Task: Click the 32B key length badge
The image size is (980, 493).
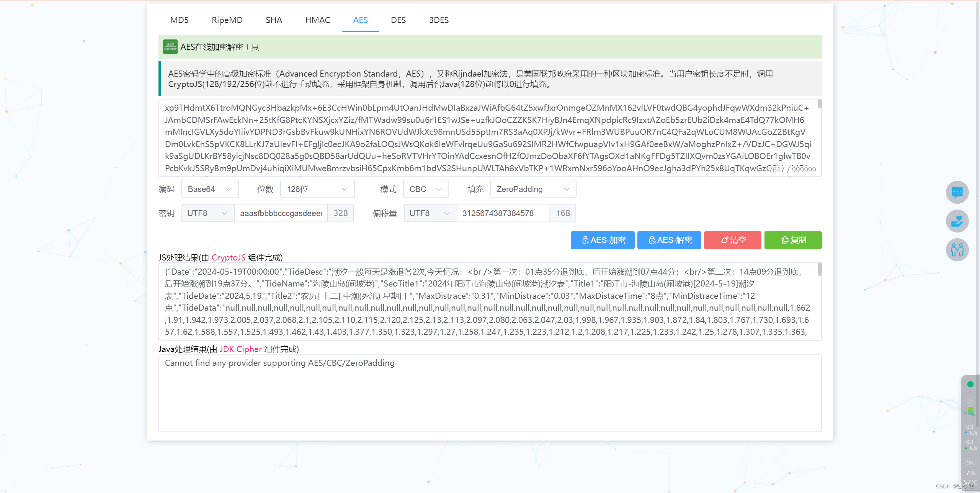Action: tap(340, 213)
